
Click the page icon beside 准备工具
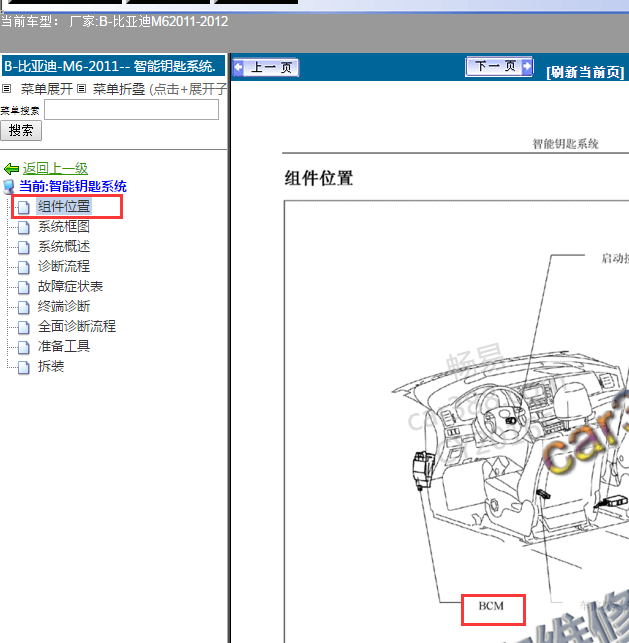coord(24,347)
